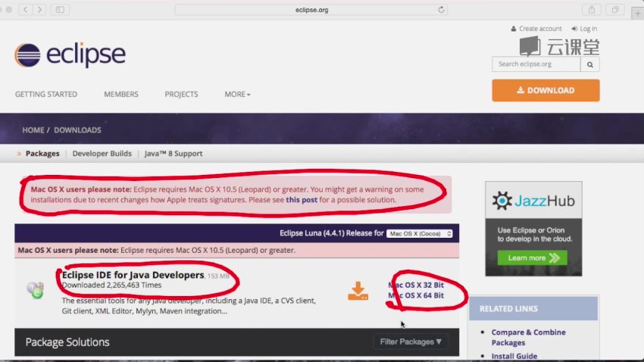644x362 pixels.
Task: Open the PROJECTS menu item
Action: pyautogui.click(x=181, y=94)
